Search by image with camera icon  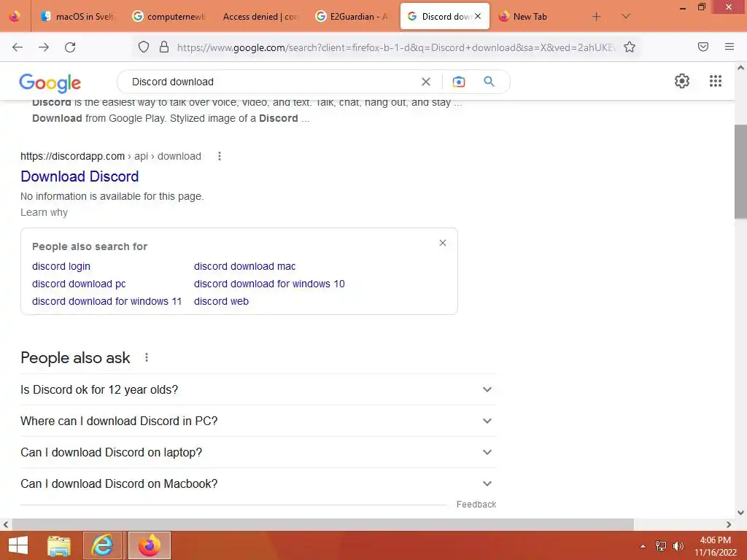tap(458, 82)
